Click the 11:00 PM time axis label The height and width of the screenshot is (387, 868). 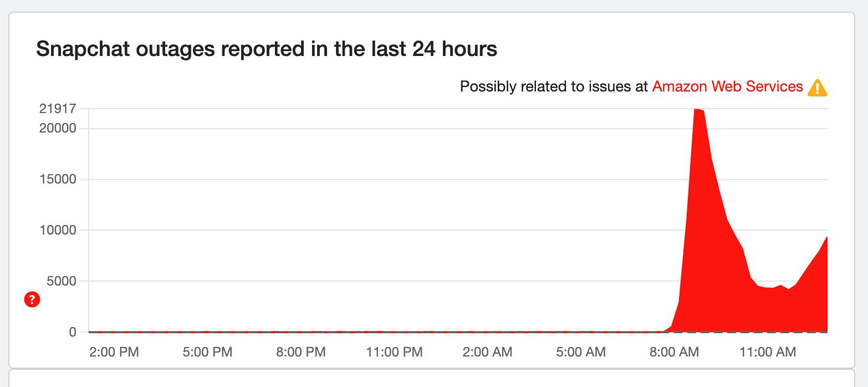coord(394,352)
